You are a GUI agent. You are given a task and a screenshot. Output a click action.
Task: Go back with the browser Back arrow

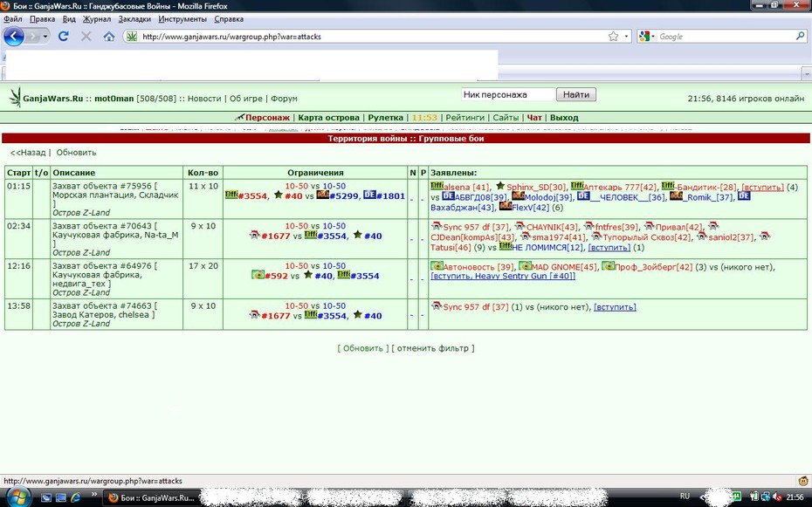[13, 37]
